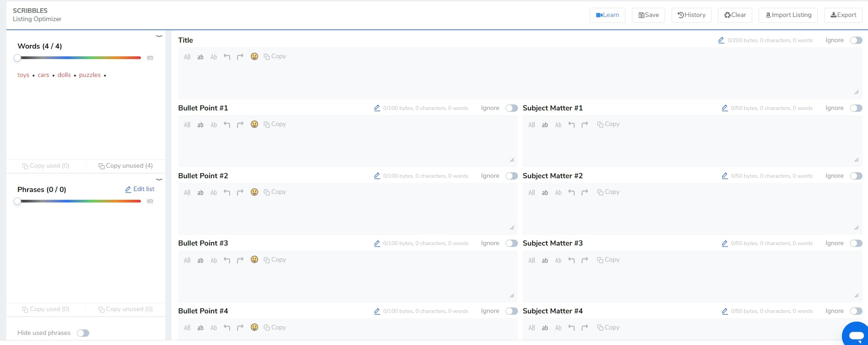Click Copy in Bullet Point #1 toolbar
This screenshot has height=345, width=868.
[x=275, y=124]
